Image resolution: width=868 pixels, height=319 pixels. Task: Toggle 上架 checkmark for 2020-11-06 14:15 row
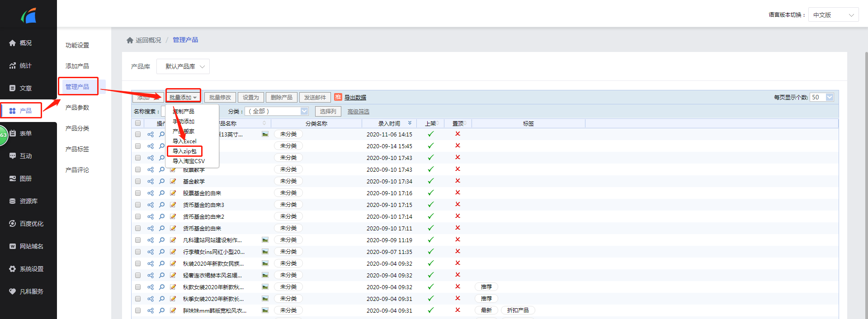point(431,134)
